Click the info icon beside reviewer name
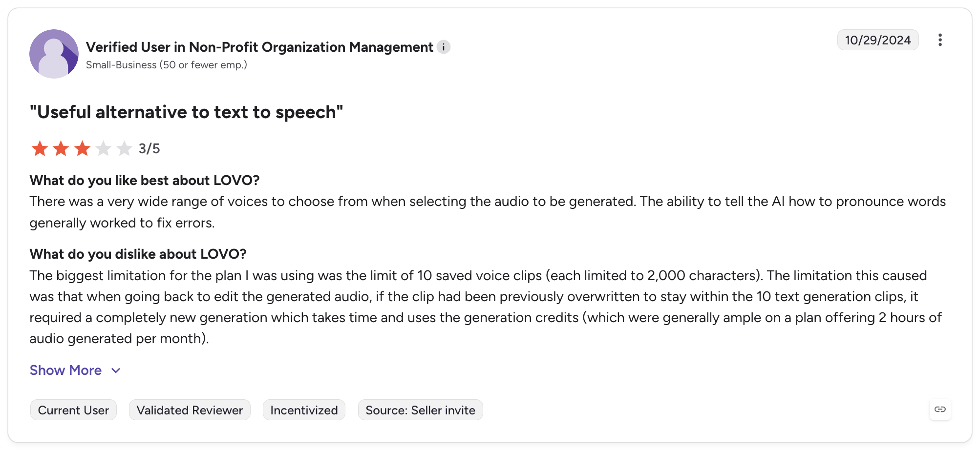 pos(444,47)
